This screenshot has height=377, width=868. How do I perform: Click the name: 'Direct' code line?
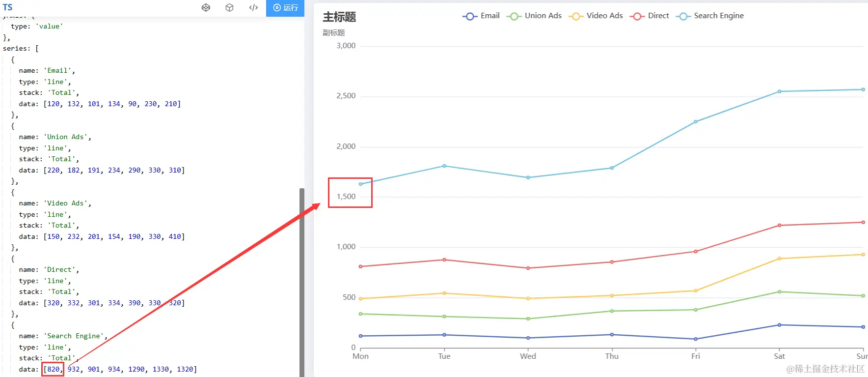click(x=49, y=270)
